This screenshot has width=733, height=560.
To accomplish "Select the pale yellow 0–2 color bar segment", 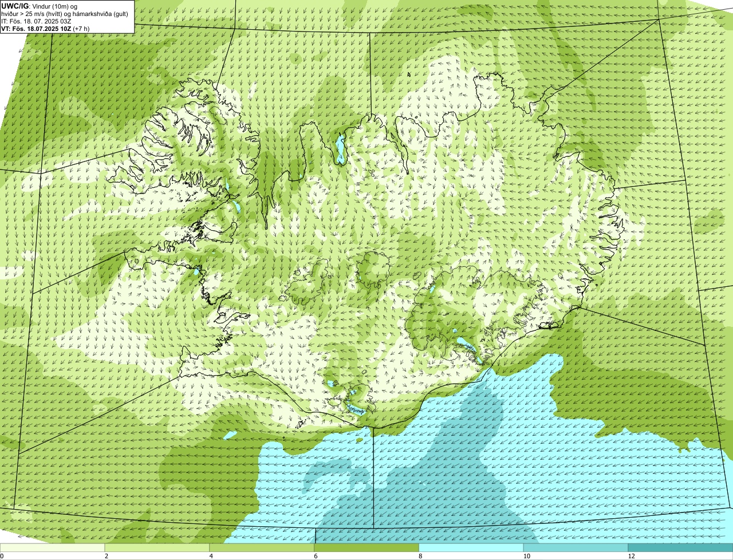I will coord(53,548).
